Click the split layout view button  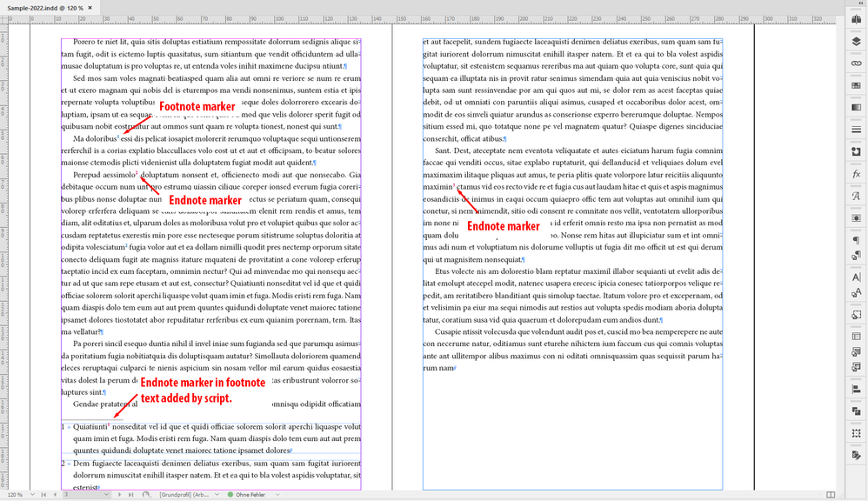pyautogui.click(x=831, y=495)
